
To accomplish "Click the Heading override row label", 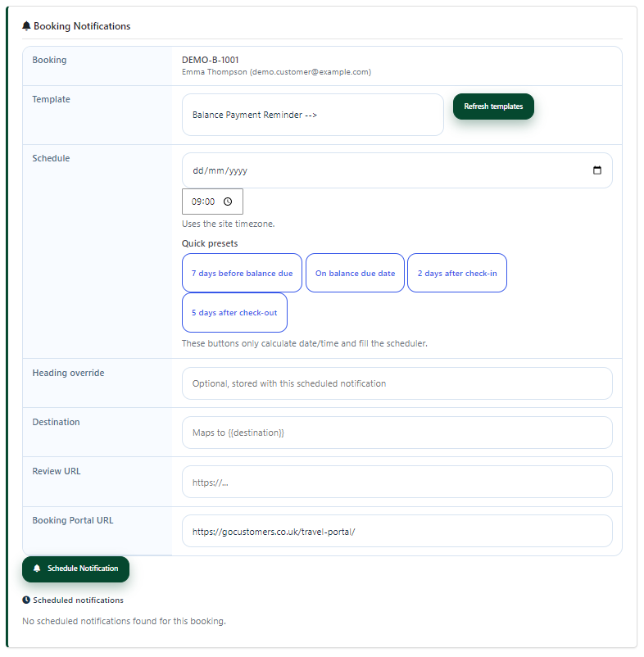I will [x=68, y=373].
